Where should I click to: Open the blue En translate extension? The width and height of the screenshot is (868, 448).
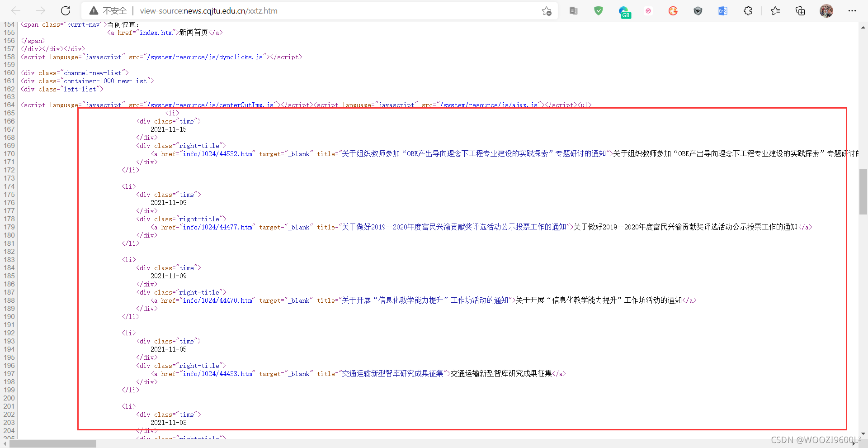click(x=723, y=11)
